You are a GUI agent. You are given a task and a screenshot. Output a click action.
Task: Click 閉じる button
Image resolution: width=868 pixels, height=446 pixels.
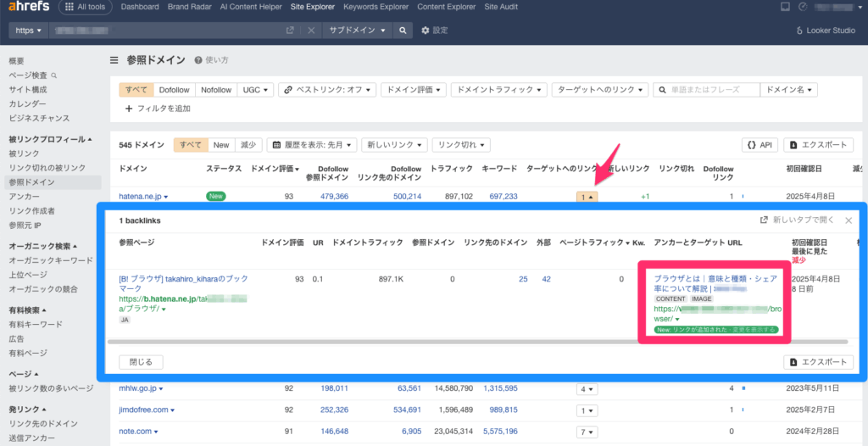[x=142, y=362]
